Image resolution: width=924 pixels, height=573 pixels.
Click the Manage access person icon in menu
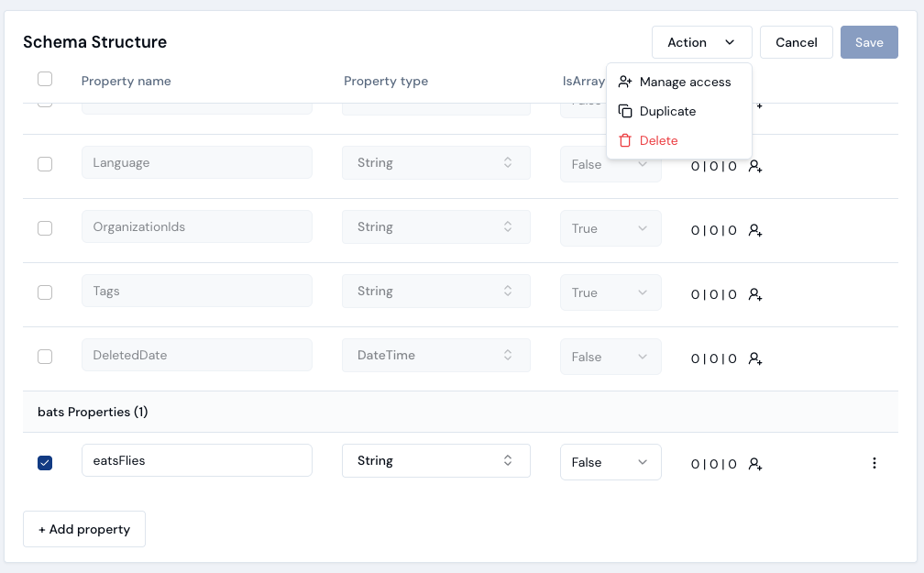point(626,82)
